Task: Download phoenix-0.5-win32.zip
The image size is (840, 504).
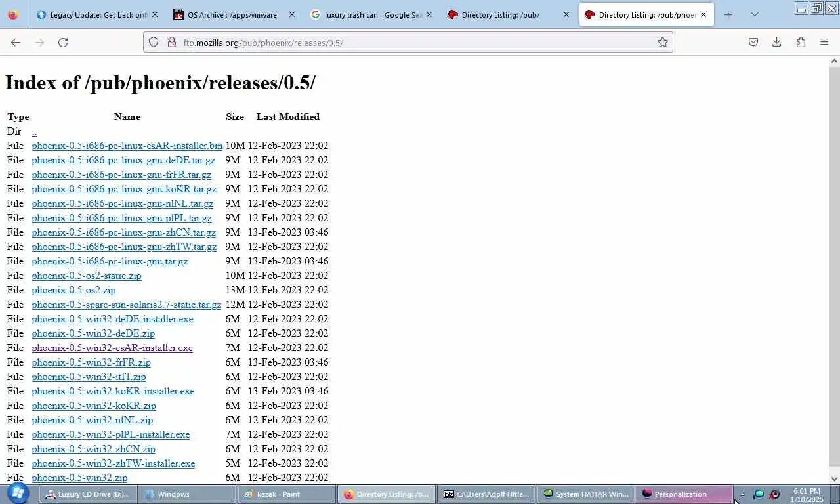Action: 79,478
